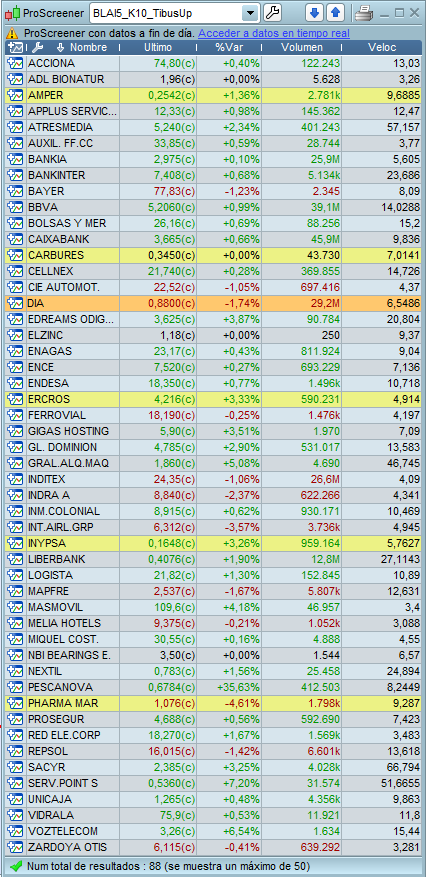Print the screener list using the printer icon
Viewport: 426px width, 877px height.
(x=365, y=12)
